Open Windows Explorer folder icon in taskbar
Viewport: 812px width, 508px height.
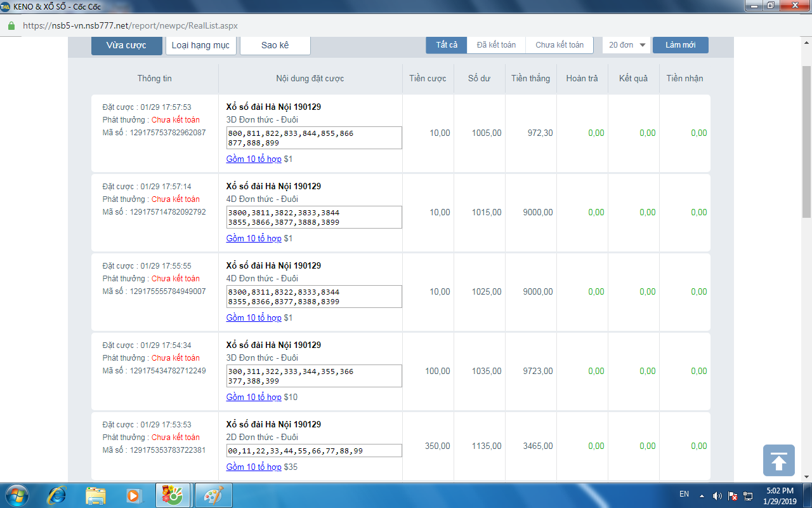point(95,495)
